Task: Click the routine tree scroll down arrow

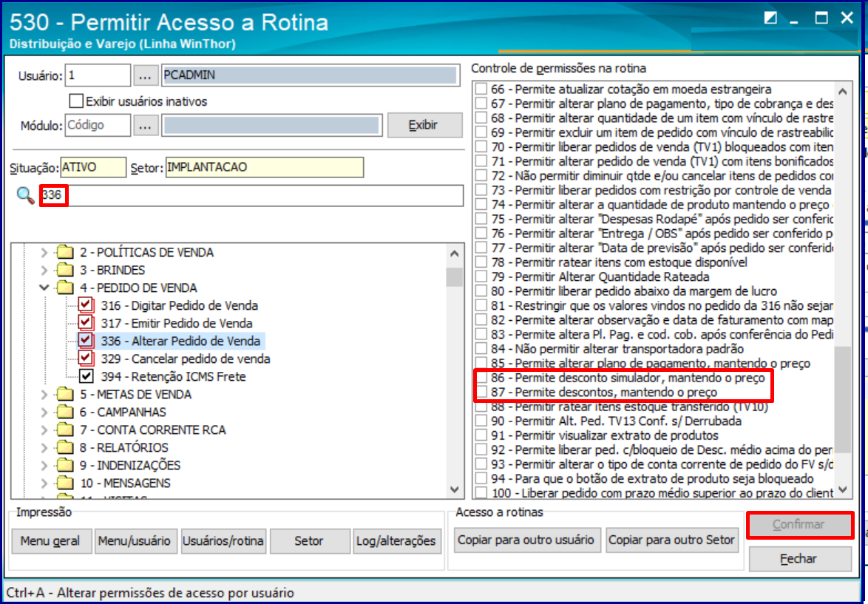Action: [455, 489]
